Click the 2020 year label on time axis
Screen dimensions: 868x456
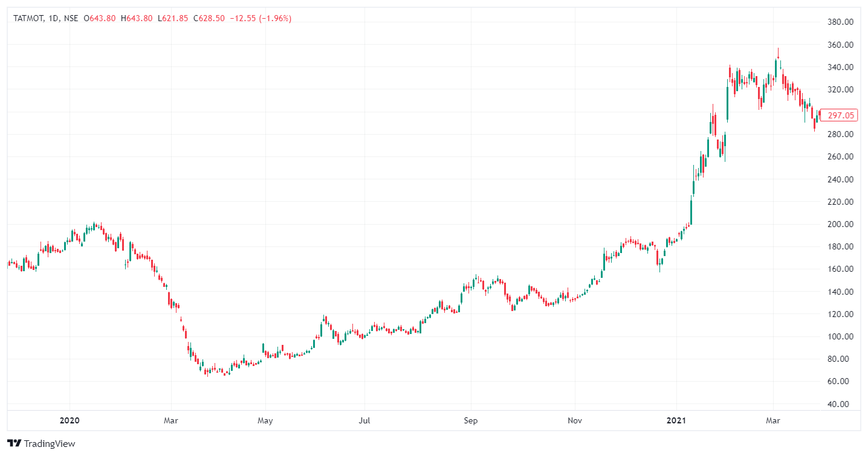(70, 420)
